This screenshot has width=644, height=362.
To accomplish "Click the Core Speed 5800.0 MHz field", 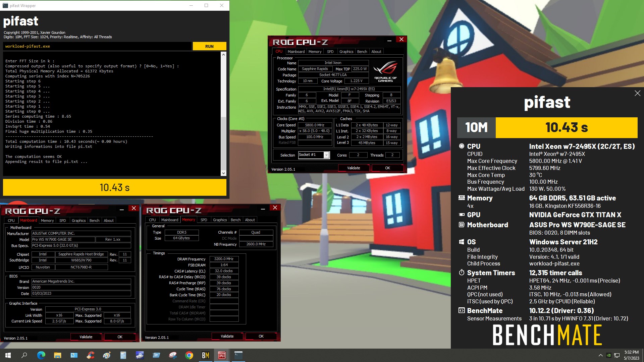I will pos(315,125).
